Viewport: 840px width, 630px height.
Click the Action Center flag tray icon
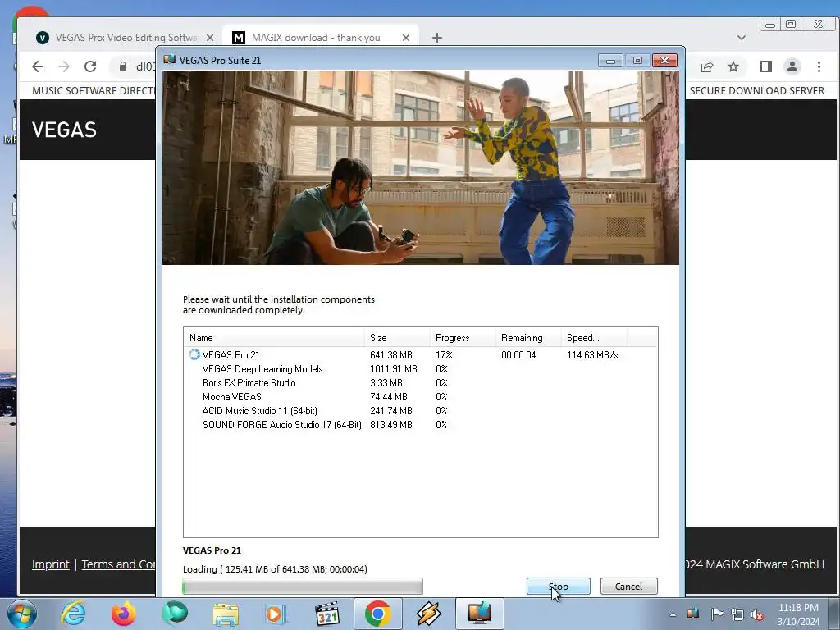coord(717,614)
